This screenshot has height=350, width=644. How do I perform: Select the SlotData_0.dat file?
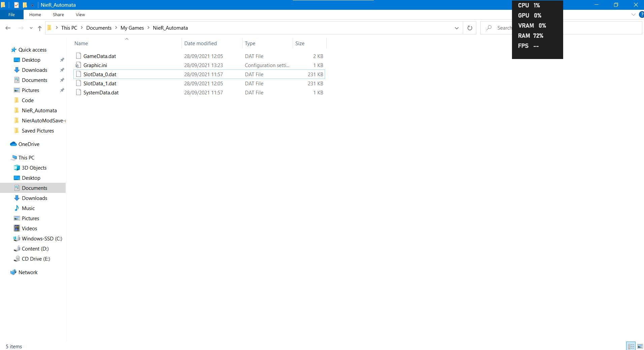(199, 74)
